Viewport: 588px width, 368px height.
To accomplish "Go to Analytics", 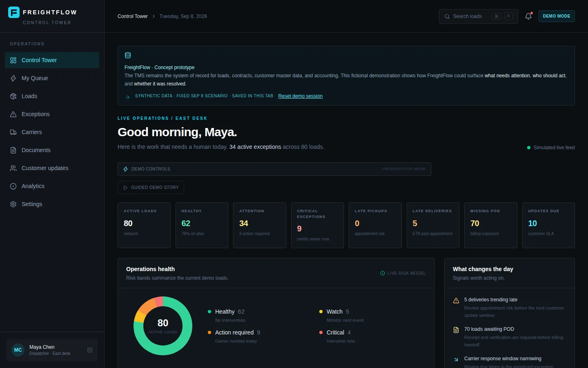I will tap(52, 186).
